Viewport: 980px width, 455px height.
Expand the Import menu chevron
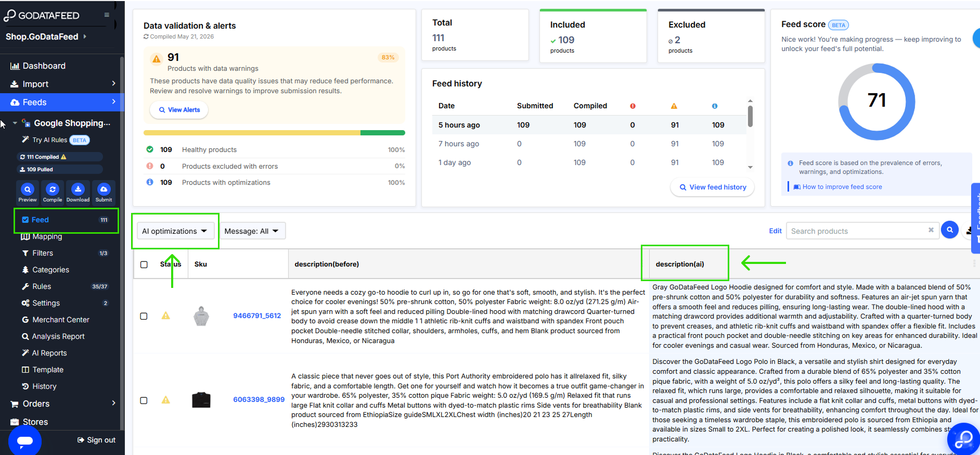(x=114, y=83)
